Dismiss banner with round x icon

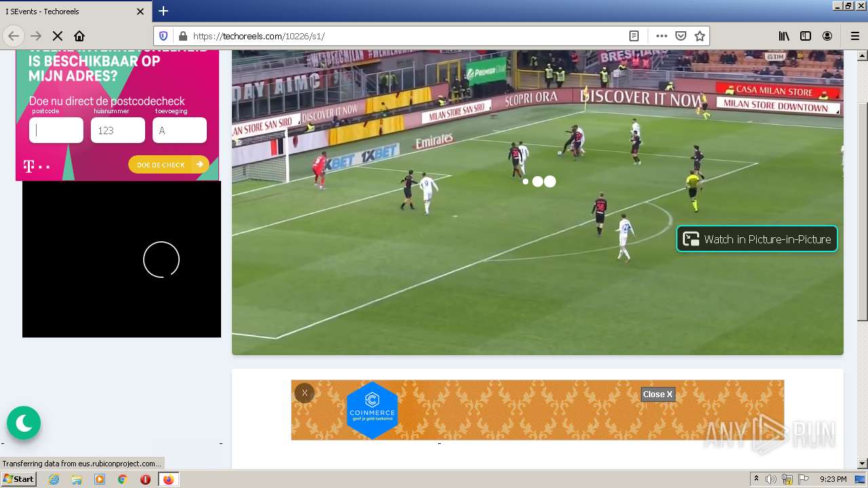pyautogui.click(x=304, y=393)
